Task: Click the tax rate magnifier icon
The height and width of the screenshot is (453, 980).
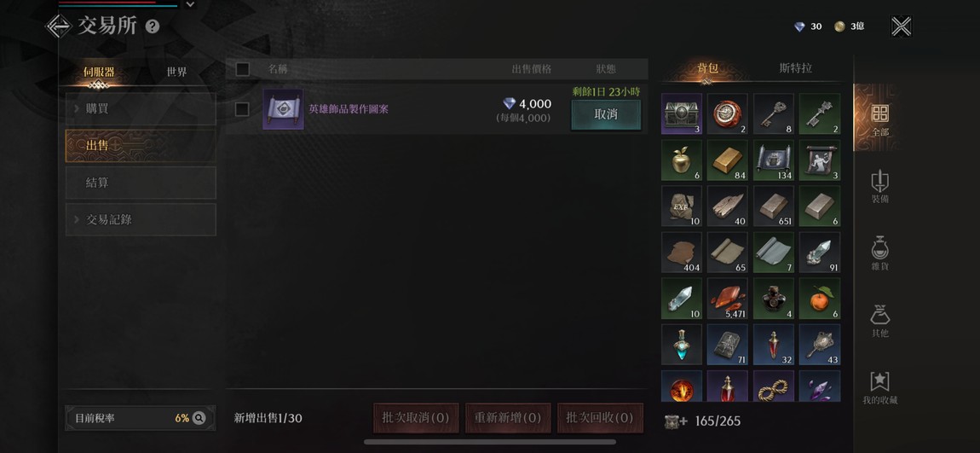Action: coord(199,418)
